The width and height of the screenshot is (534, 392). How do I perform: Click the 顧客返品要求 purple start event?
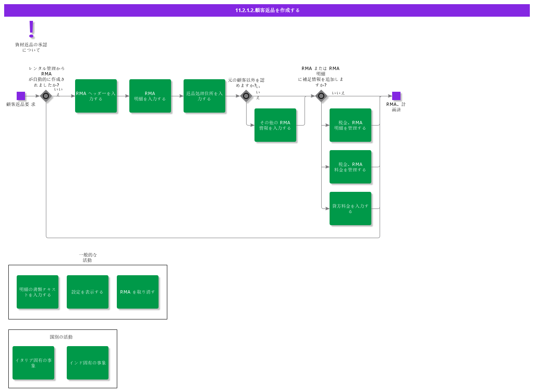pos(21,96)
